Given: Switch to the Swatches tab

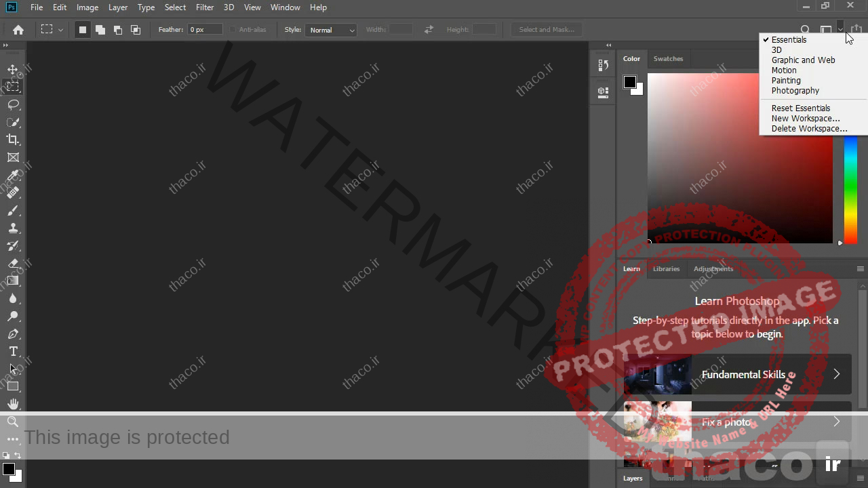Looking at the screenshot, I should (x=668, y=59).
